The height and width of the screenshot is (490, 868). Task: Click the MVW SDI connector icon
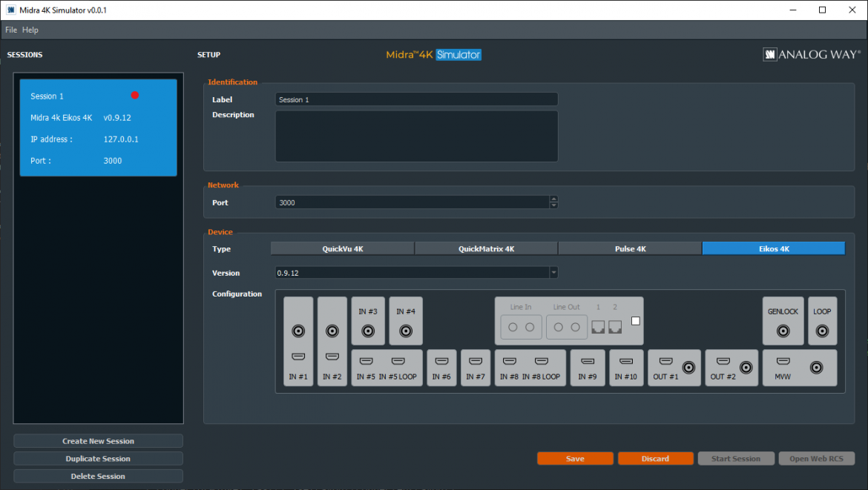[817, 367]
